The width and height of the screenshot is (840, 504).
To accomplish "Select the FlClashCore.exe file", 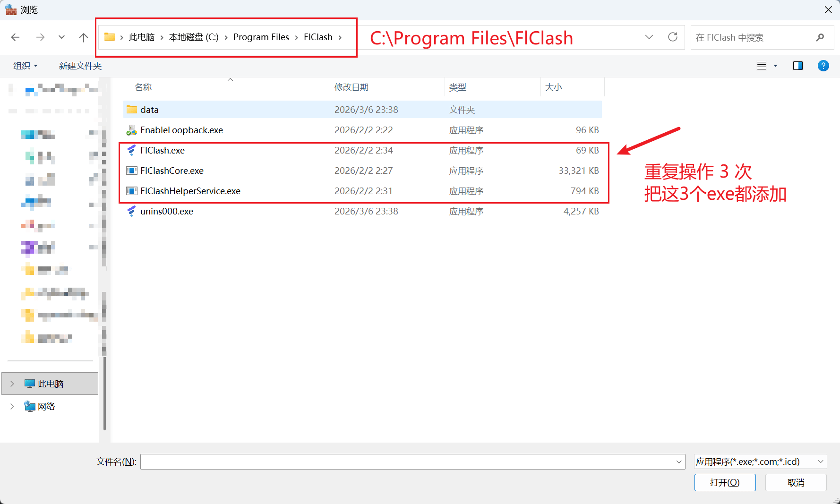I will 172,171.
